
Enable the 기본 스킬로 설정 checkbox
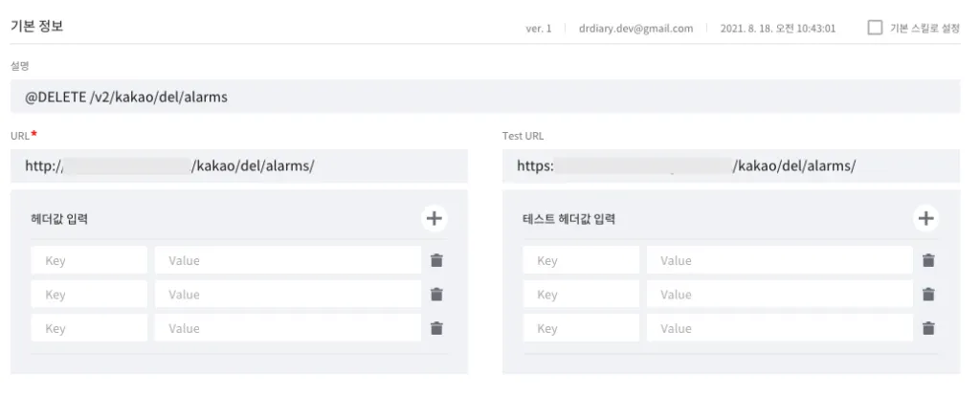[x=875, y=28]
